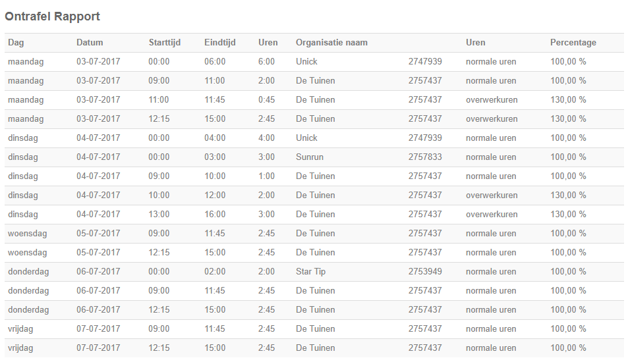Click the Ontrafel Rapport heading

click(x=52, y=16)
